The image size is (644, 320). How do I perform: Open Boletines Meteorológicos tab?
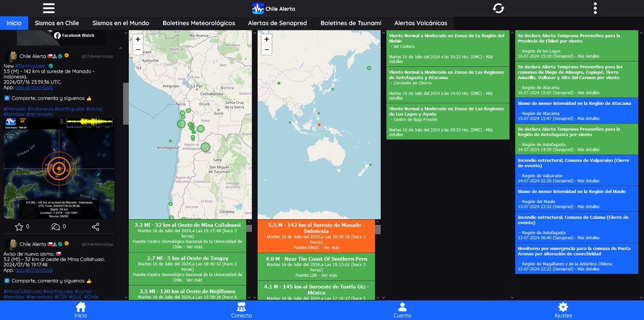tap(199, 23)
